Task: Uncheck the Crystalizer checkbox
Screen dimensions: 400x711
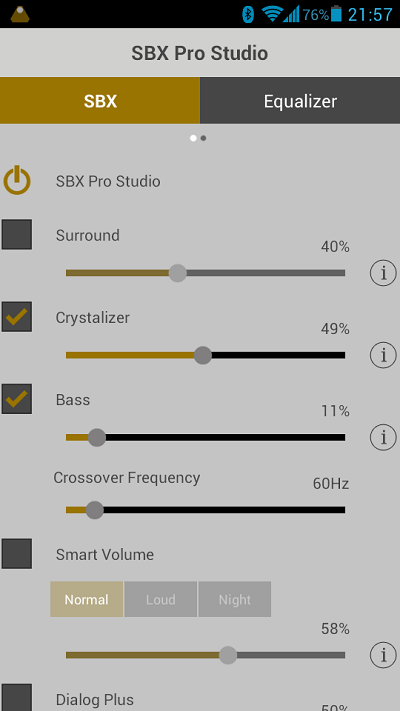Action: [x=17, y=317]
